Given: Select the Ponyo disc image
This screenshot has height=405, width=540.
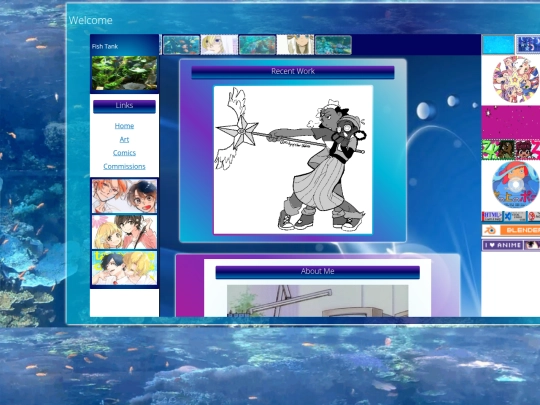Looking at the screenshot, I should coord(515,185).
